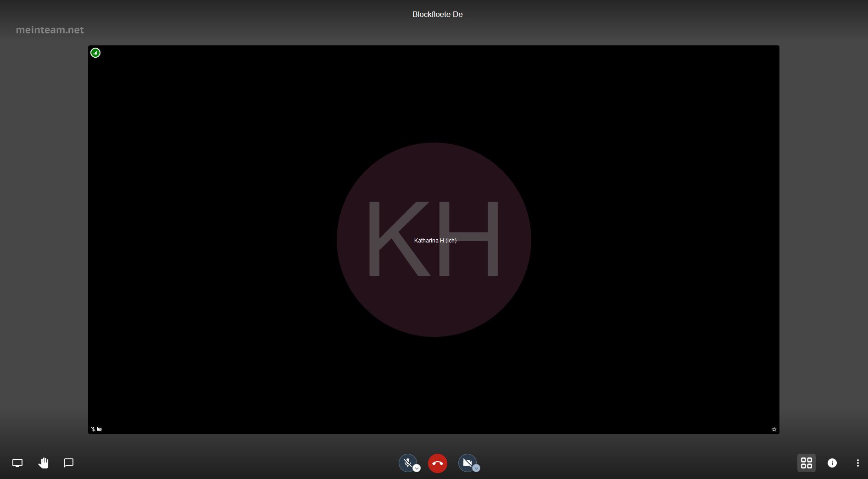The width and height of the screenshot is (868, 479).
Task: Click the camera-off status icon on the tile
Action: (x=100, y=429)
